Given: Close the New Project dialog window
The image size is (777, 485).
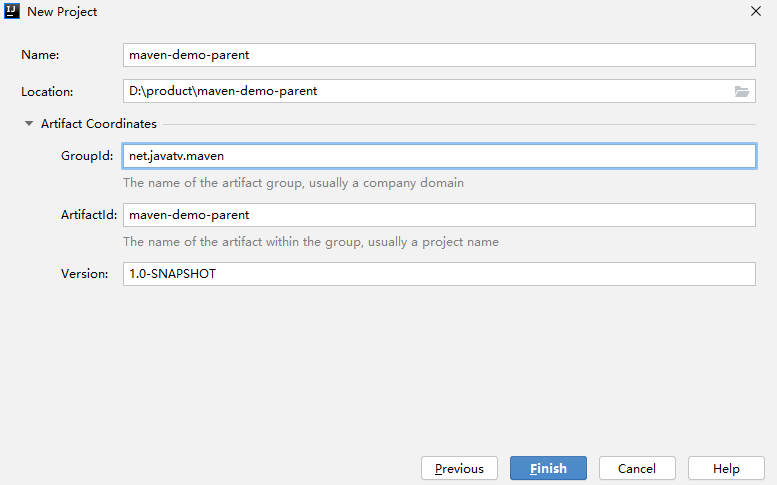Looking at the screenshot, I should [755, 11].
